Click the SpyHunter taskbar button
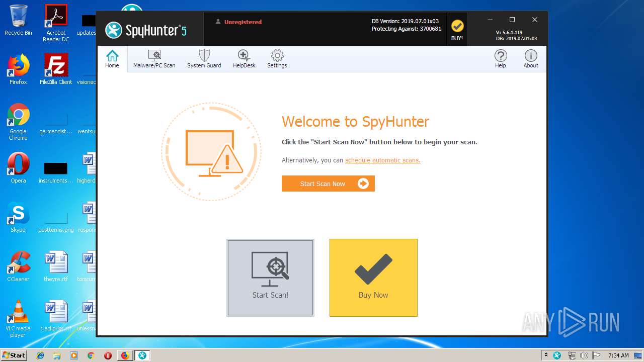 click(142, 355)
